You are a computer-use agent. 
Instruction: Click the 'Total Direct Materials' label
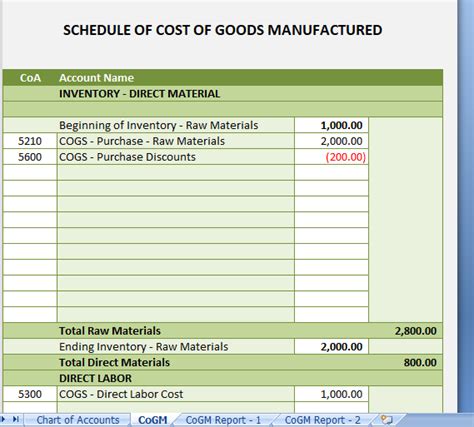pyautogui.click(x=114, y=362)
